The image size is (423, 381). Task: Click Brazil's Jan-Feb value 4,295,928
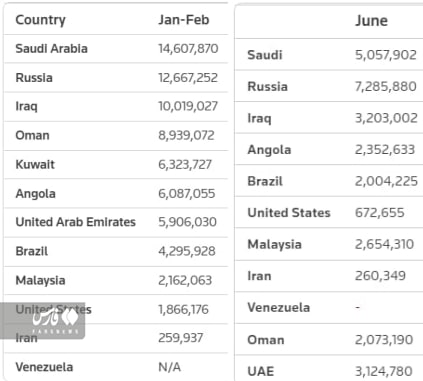point(187,251)
